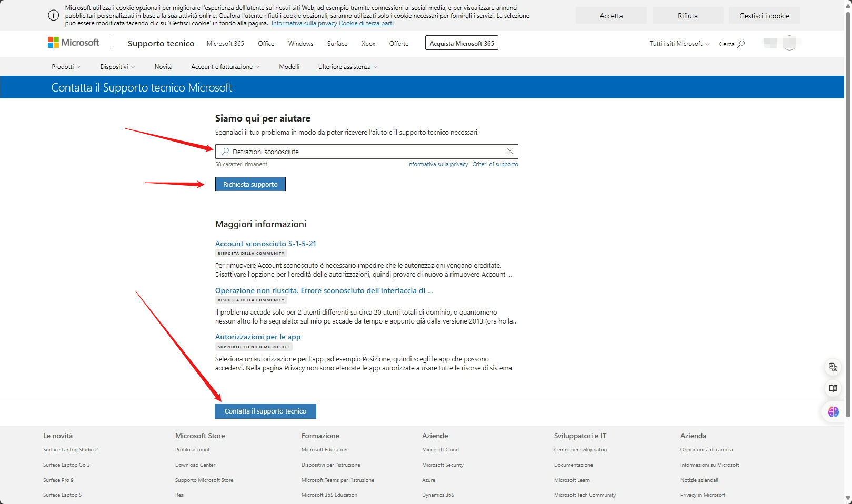Open the Resi footer link

[x=180, y=495]
